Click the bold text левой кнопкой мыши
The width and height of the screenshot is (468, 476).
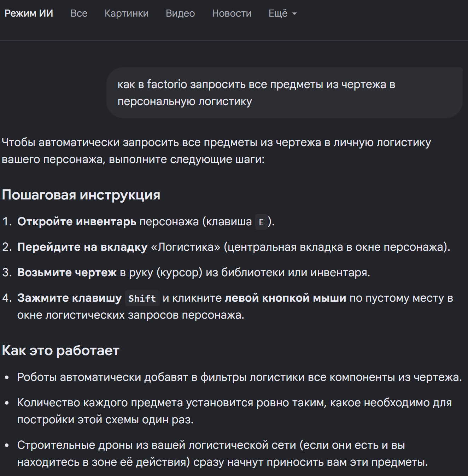coord(286,298)
